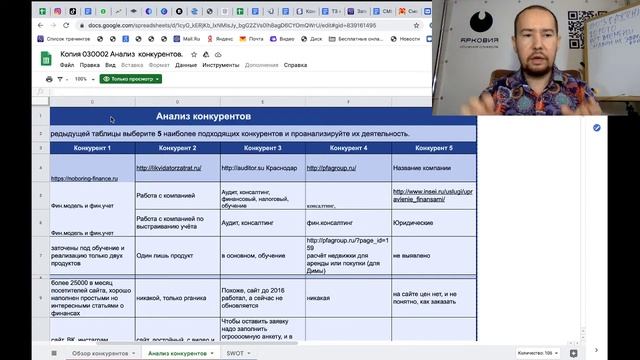Open the likvidatorzatrat.ru link
This screenshot has height=360, width=640.
[x=169, y=168]
